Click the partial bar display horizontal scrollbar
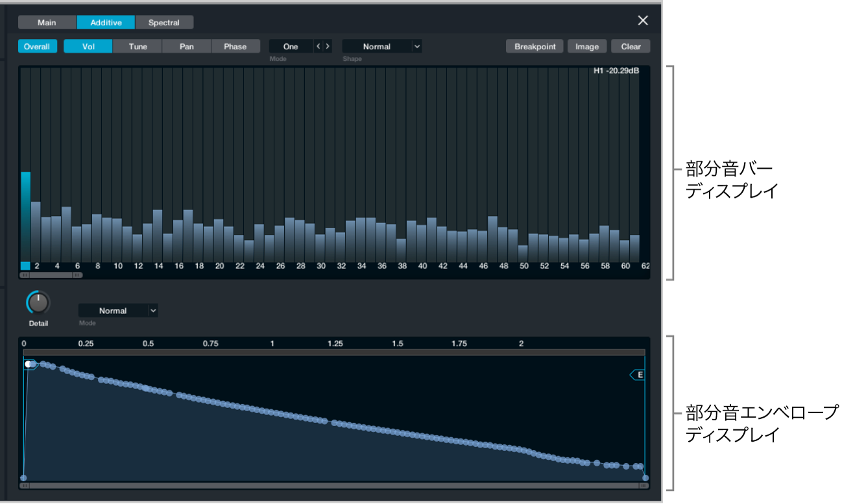The image size is (842, 504). (x=51, y=275)
